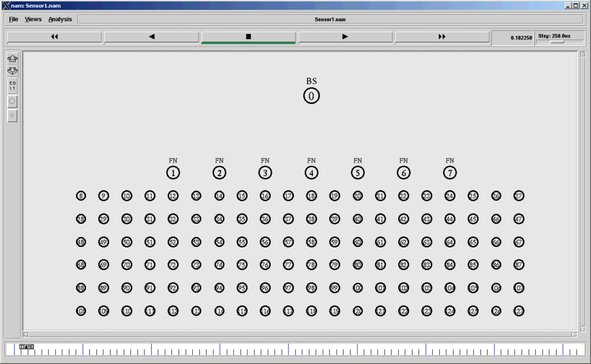Select FN node 7
This screenshot has height=364, width=591.
click(450, 173)
